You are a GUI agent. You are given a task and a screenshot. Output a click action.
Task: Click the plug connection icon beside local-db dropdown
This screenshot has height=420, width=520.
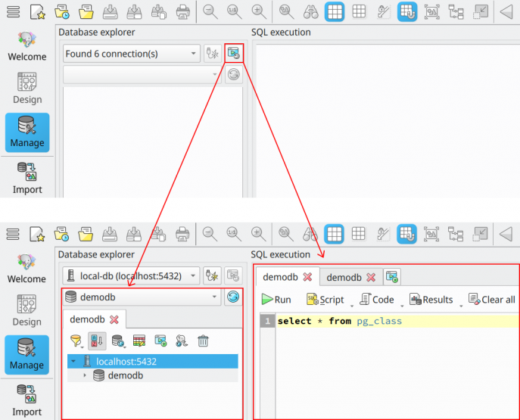click(212, 275)
